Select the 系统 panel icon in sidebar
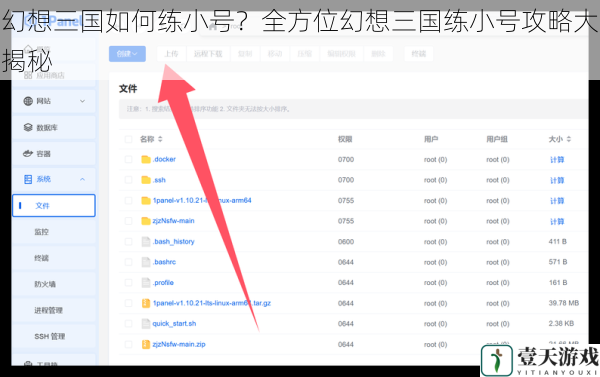 point(28,179)
